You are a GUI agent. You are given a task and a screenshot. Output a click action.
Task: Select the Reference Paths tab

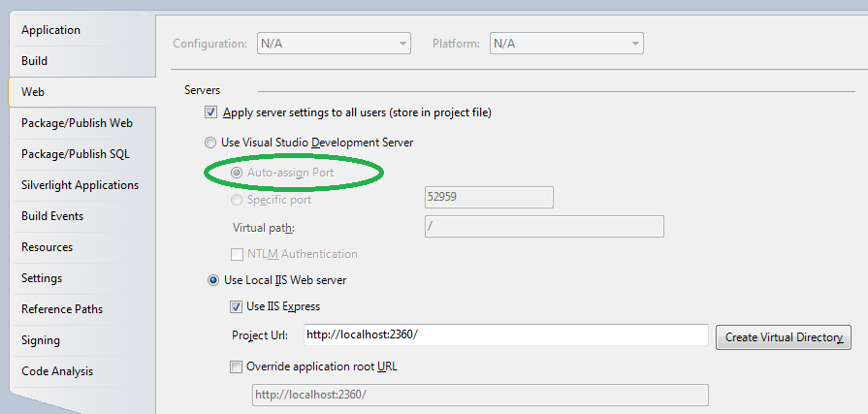point(62,309)
